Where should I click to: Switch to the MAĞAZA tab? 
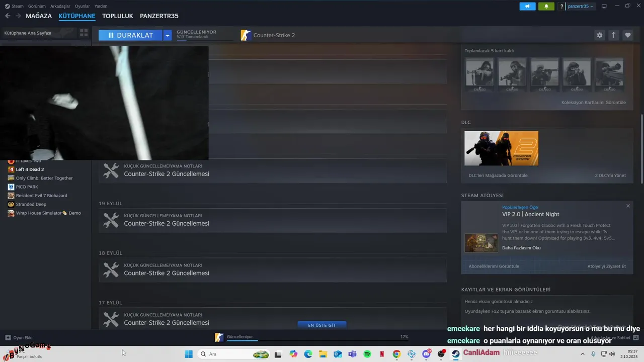pyautogui.click(x=39, y=16)
